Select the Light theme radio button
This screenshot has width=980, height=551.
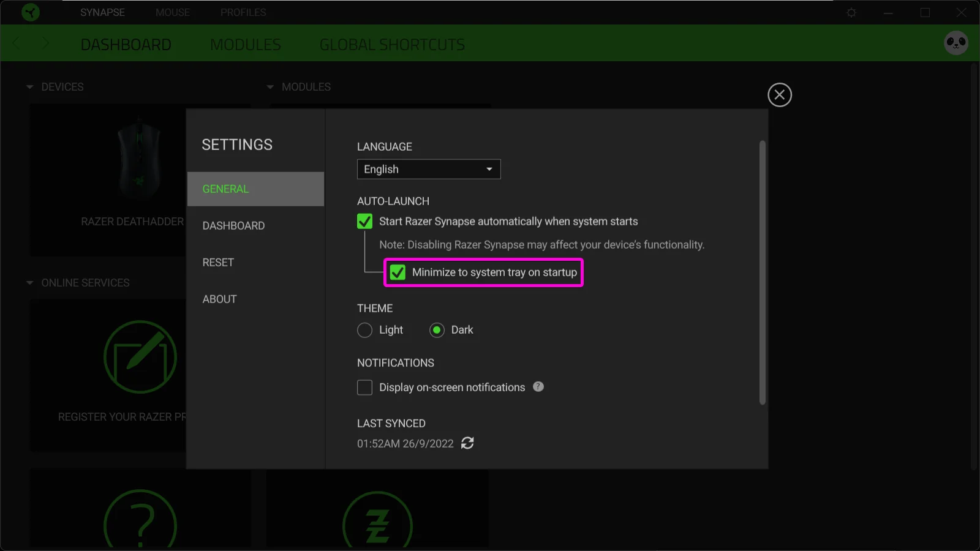tap(364, 330)
